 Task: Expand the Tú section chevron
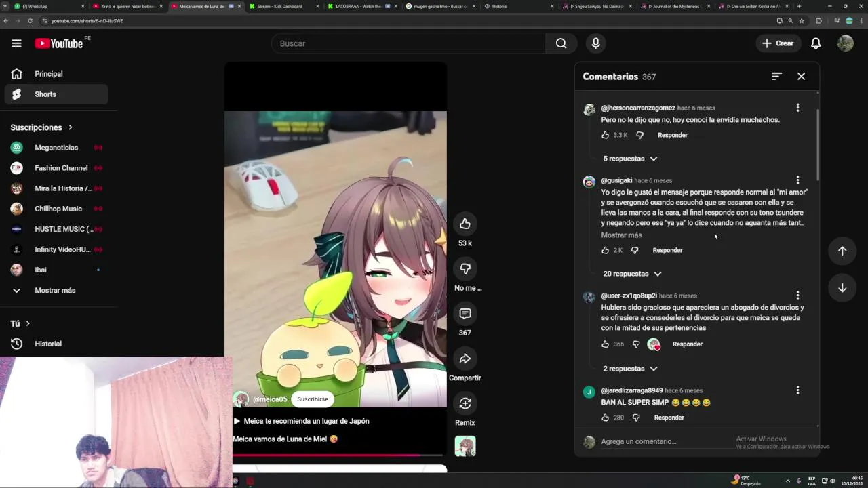pyautogui.click(x=28, y=323)
